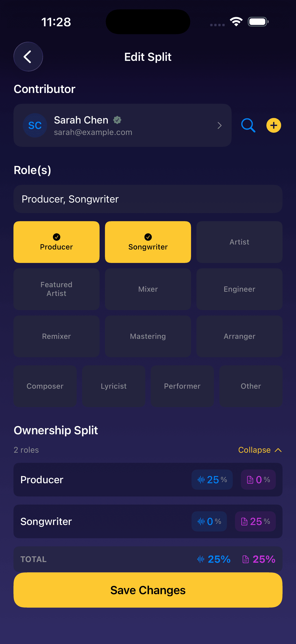This screenshot has height=644, width=296.
Task: Click the Producer, Songwriter roles field
Action: point(148,199)
